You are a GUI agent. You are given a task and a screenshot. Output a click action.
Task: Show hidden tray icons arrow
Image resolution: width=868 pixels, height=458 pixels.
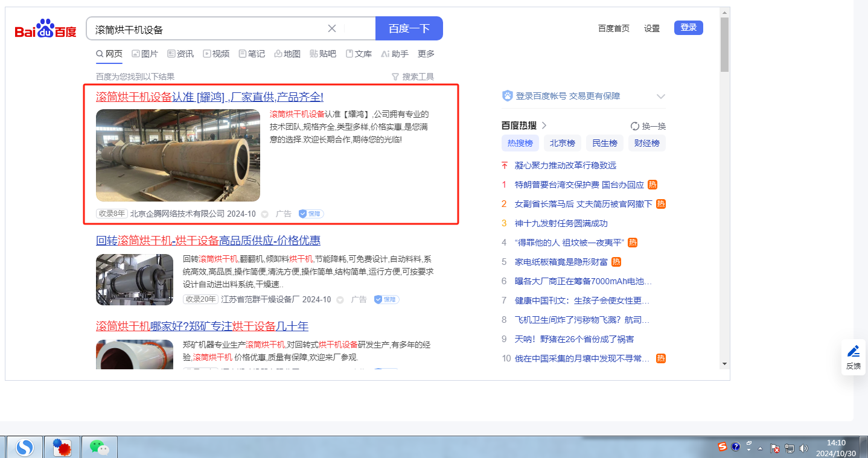point(760,448)
